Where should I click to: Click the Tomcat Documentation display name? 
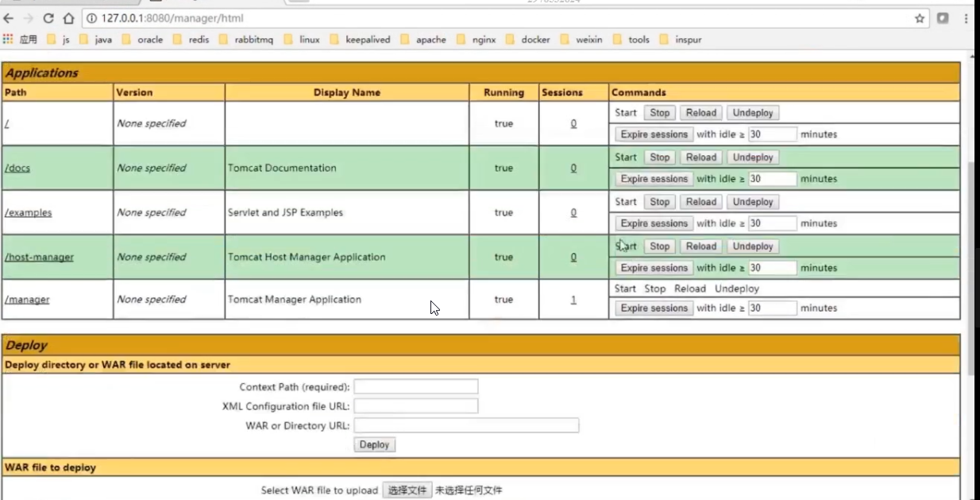click(x=282, y=169)
